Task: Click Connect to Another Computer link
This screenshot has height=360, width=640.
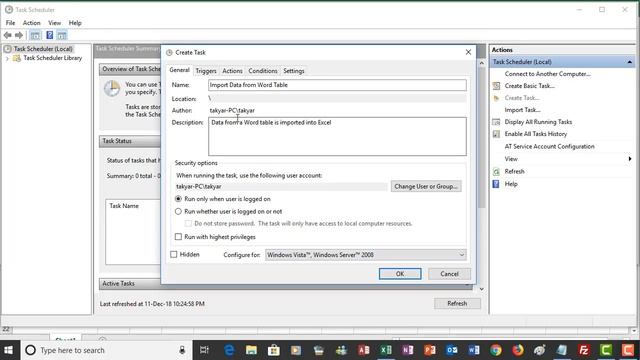Action: click(547, 74)
